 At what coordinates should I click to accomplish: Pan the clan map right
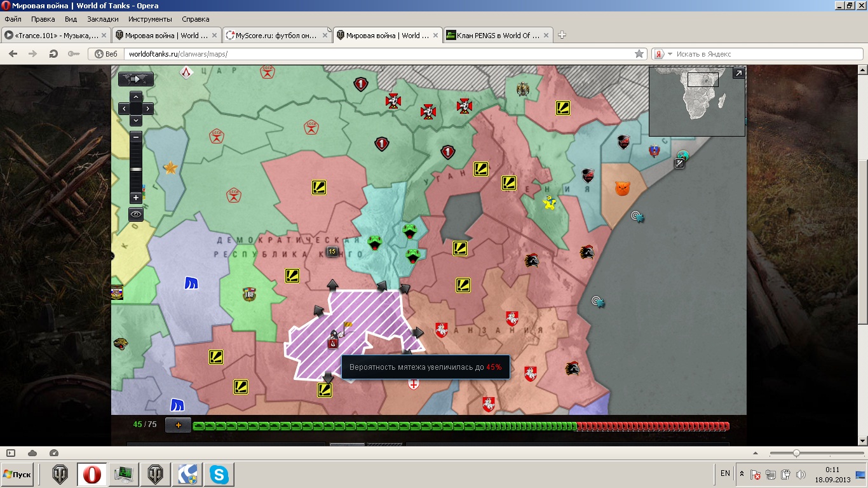(147, 109)
